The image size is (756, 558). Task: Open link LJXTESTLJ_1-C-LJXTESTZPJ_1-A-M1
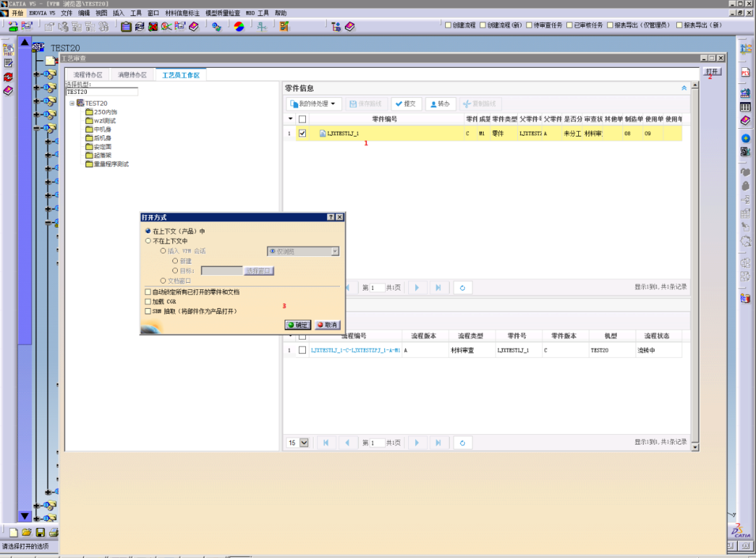point(356,350)
